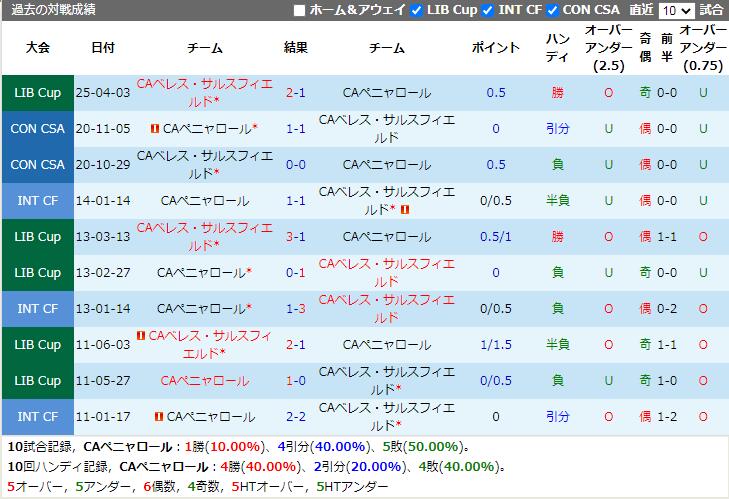This screenshot has height=499, width=729.
Task: Click home team CAベレス on 25-04-03 row
Action: (205, 93)
